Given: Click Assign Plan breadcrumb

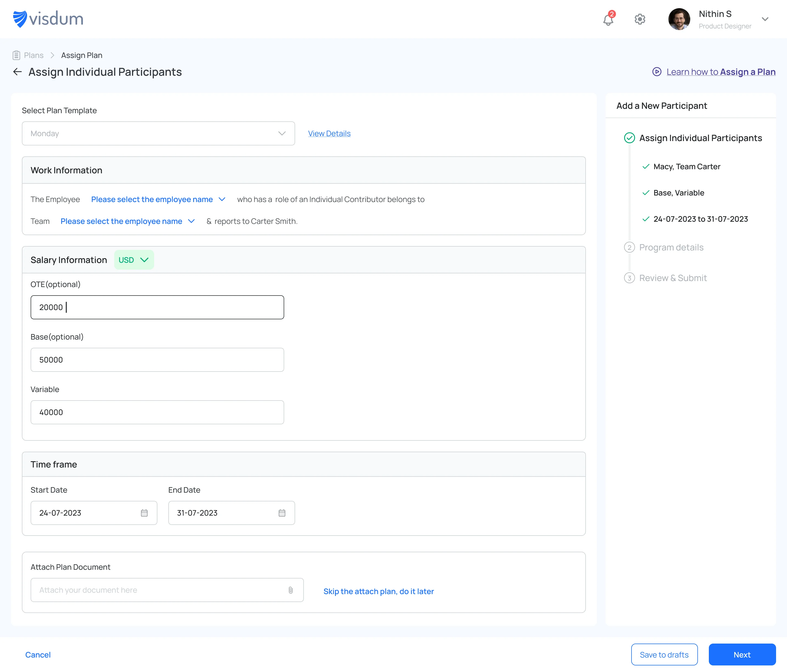Looking at the screenshot, I should (82, 55).
